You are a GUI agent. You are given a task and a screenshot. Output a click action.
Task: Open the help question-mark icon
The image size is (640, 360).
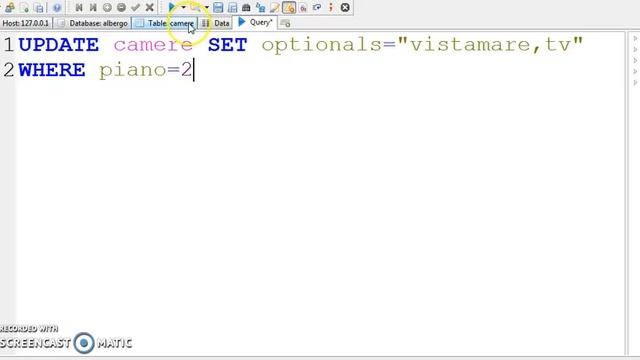click(x=57, y=7)
